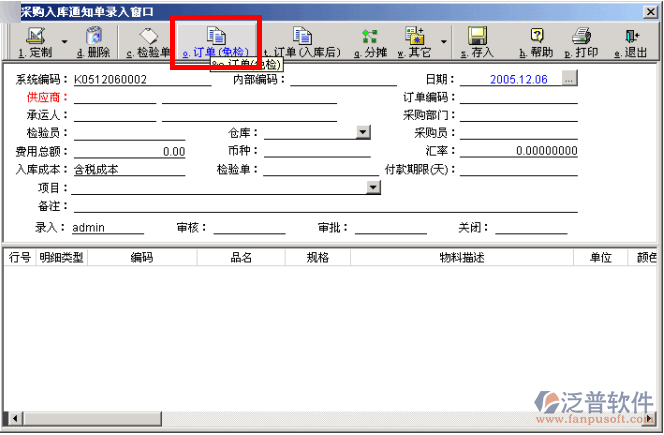Open 帮助 (Help) from the toolbar
Image resolution: width=664 pixels, height=435 pixels.
point(536,42)
